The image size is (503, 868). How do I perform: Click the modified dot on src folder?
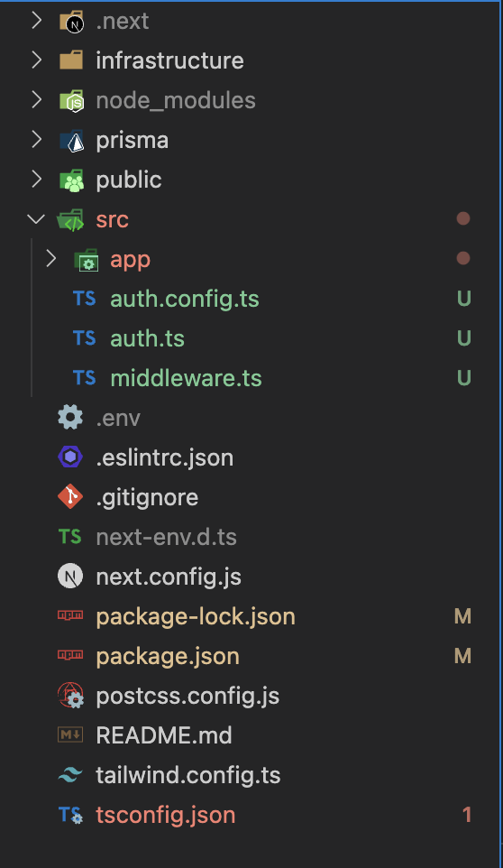(x=463, y=218)
